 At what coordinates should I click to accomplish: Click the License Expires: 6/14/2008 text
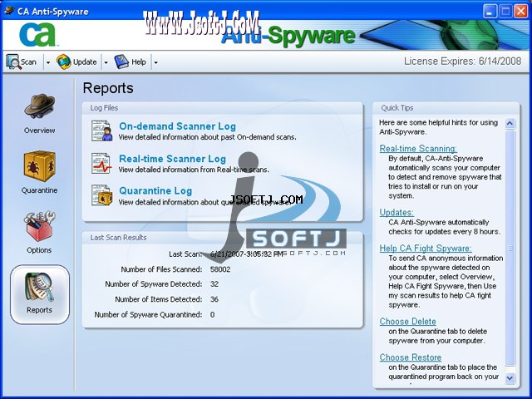click(462, 62)
